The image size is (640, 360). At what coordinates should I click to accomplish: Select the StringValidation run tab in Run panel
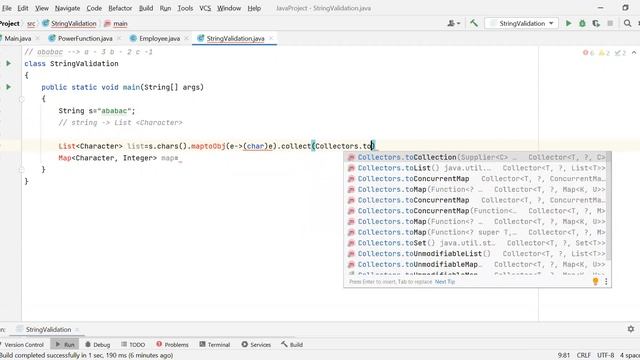(48, 329)
